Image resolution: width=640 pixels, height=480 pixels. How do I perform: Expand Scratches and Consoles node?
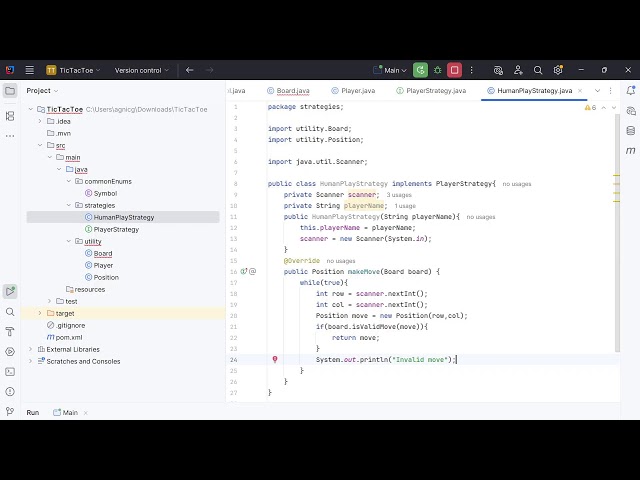click(31, 361)
